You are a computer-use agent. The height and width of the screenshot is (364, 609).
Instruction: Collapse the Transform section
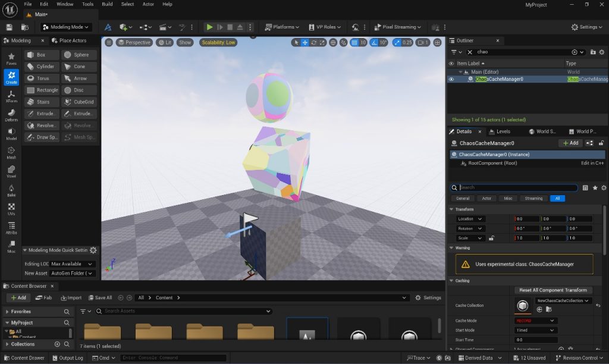point(451,209)
